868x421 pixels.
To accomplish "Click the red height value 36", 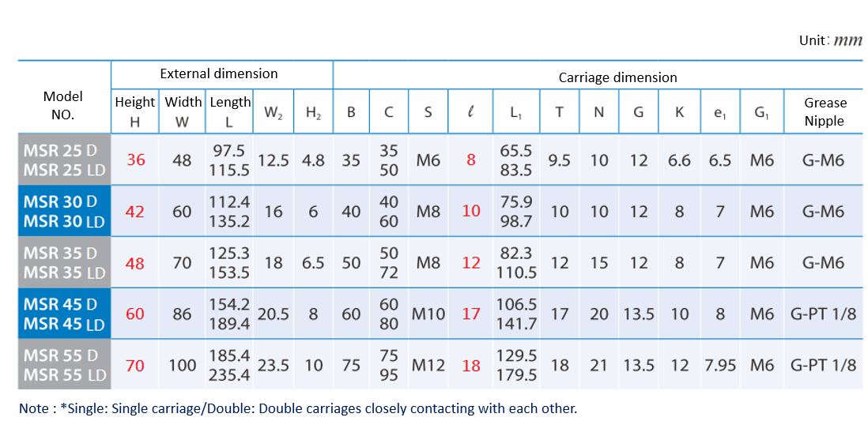I will pos(135,160).
